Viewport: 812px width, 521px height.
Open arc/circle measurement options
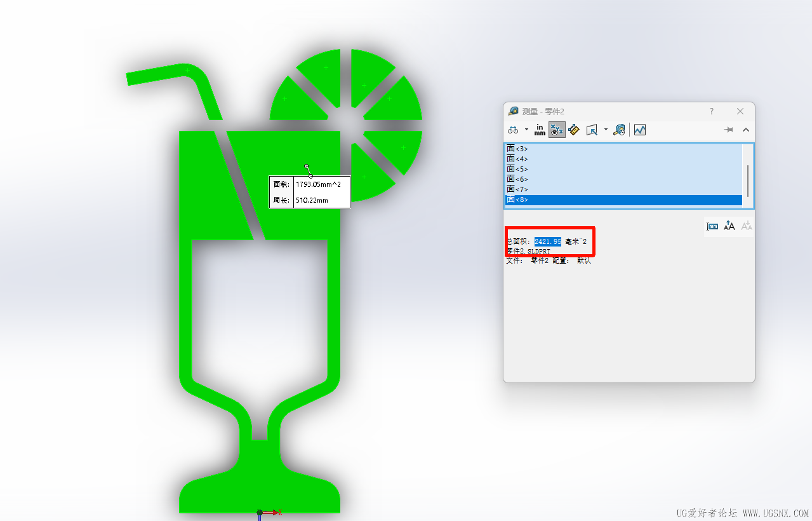tap(513, 130)
